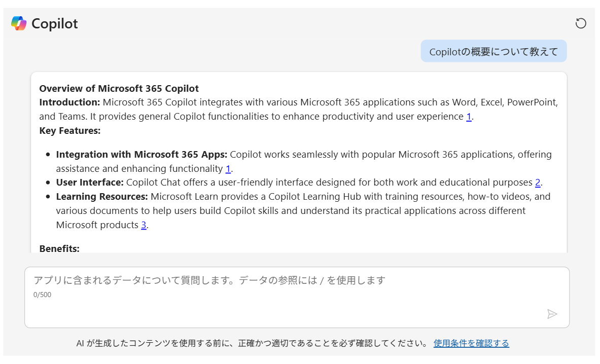Click the Copilot logo icon

tap(19, 23)
